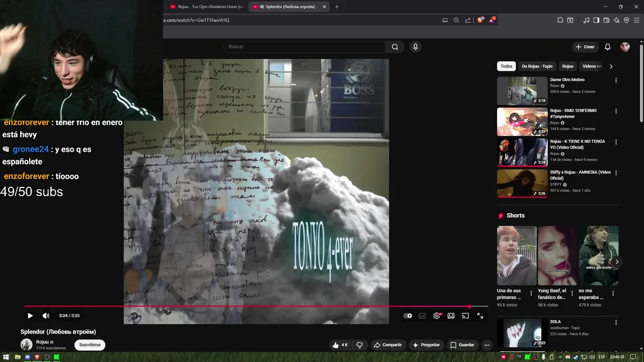Dislike the Splendor video

(359, 345)
